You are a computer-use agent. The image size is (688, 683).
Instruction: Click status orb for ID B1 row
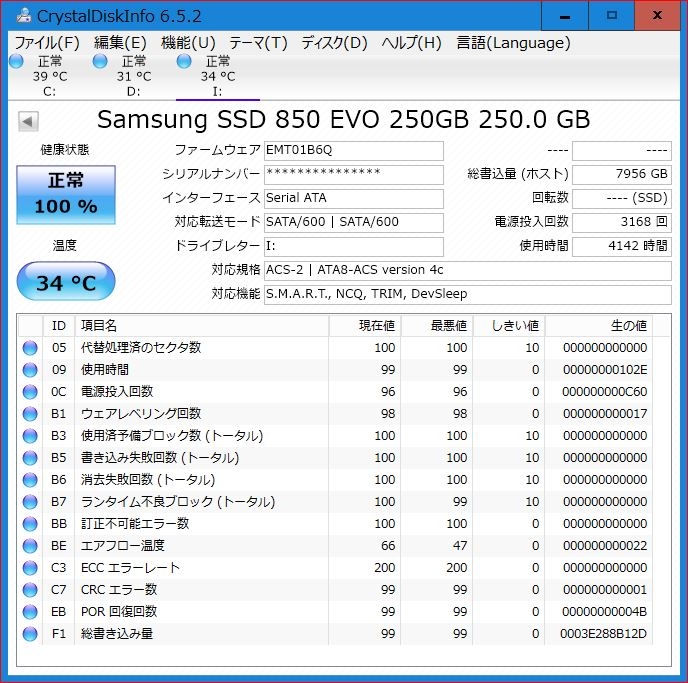[x=30, y=414]
